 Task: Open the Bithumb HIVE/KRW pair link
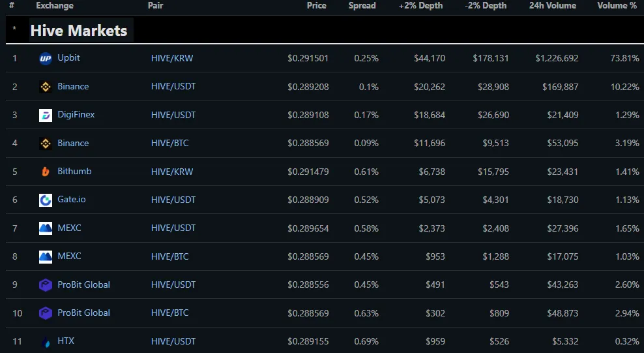172,172
